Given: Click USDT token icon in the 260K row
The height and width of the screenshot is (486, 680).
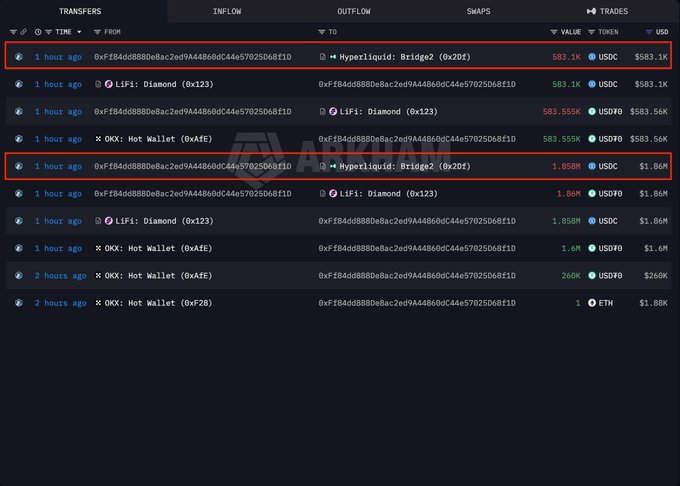Looking at the screenshot, I should [592, 276].
